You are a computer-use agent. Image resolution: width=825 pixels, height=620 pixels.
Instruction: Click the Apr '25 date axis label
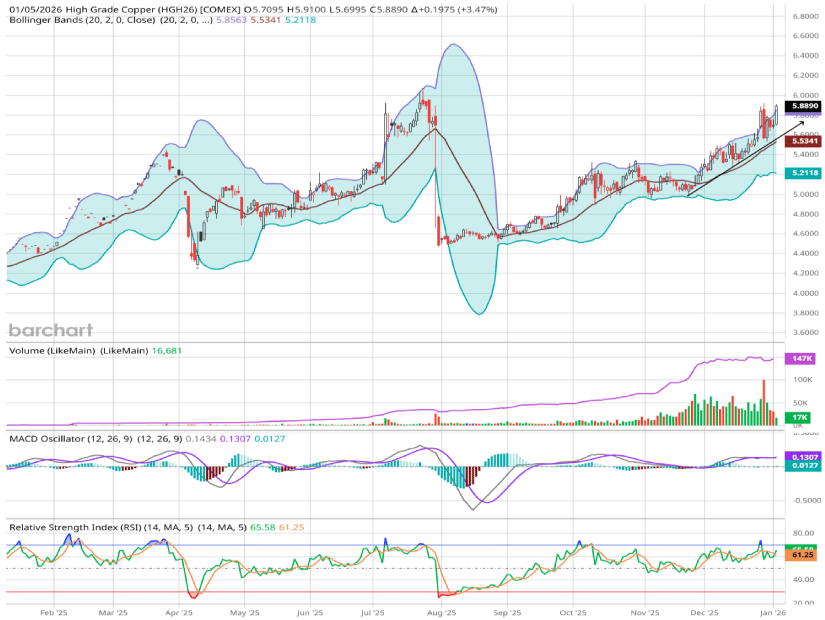pyautogui.click(x=179, y=611)
